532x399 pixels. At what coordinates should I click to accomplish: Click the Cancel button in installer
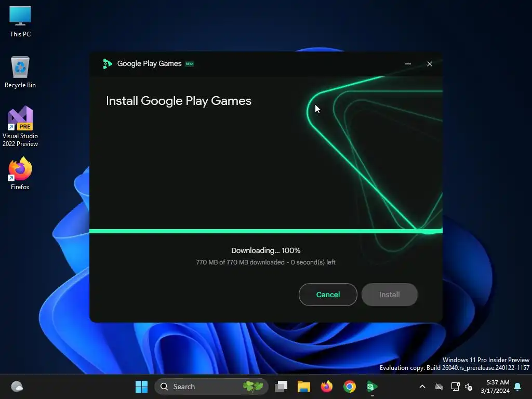pyautogui.click(x=328, y=295)
